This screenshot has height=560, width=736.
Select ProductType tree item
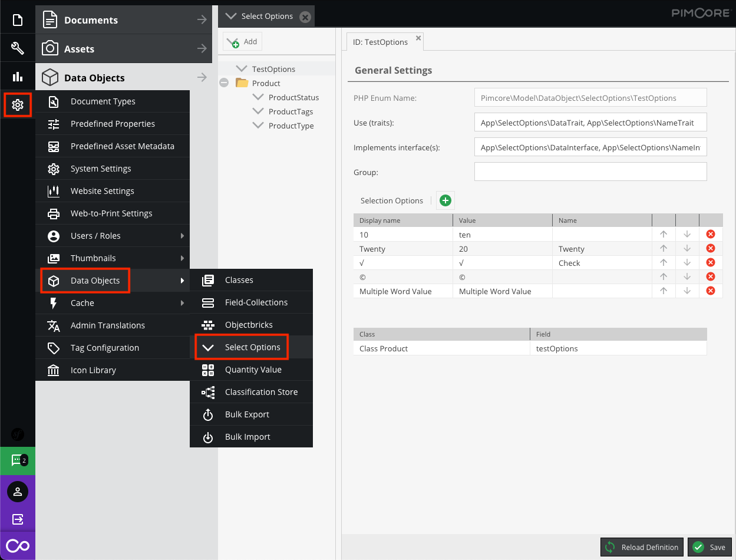291,126
